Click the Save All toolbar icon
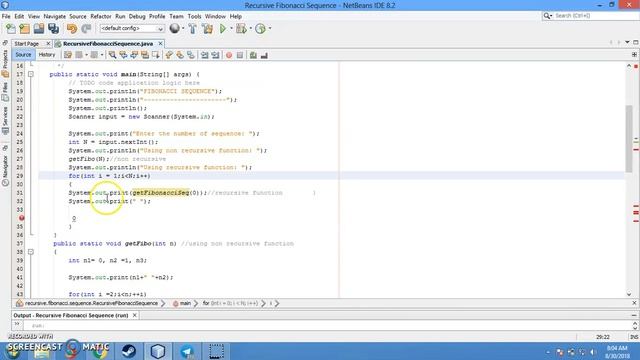The height and width of the screenshot is (360, 640). point(53,29)
